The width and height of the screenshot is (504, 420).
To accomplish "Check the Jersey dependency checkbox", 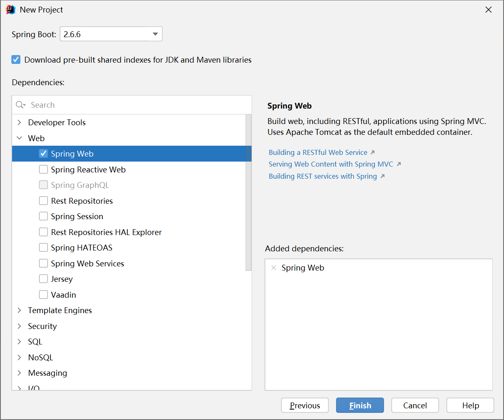I will tap(43, 279).
